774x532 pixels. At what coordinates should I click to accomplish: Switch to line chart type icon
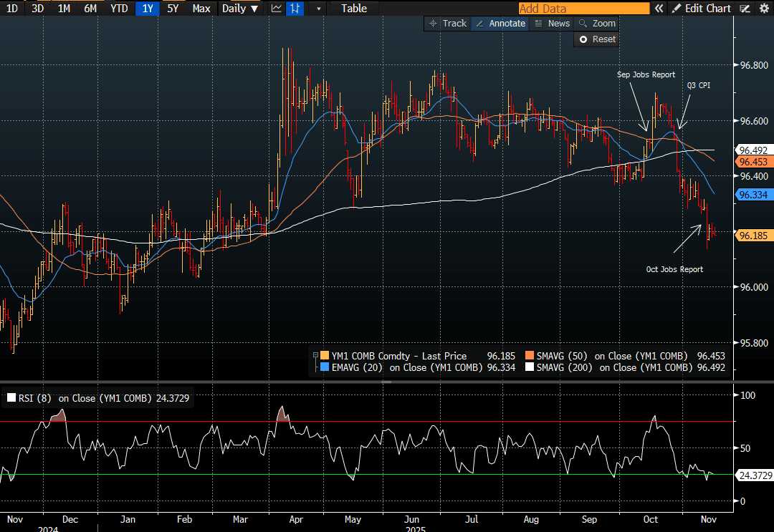pos(277,9)
